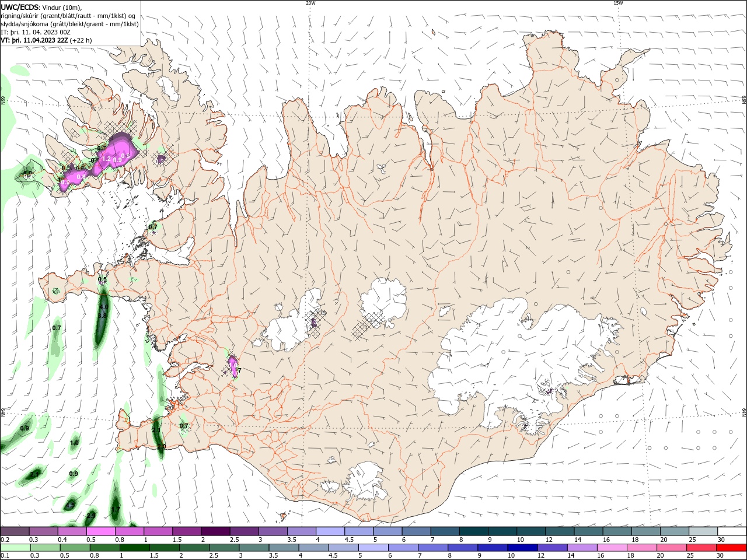Click the 1.2 snowfall value in the Westfjords
The height and width of the screenshot is (560, 747).
click(x=106, y=159)
